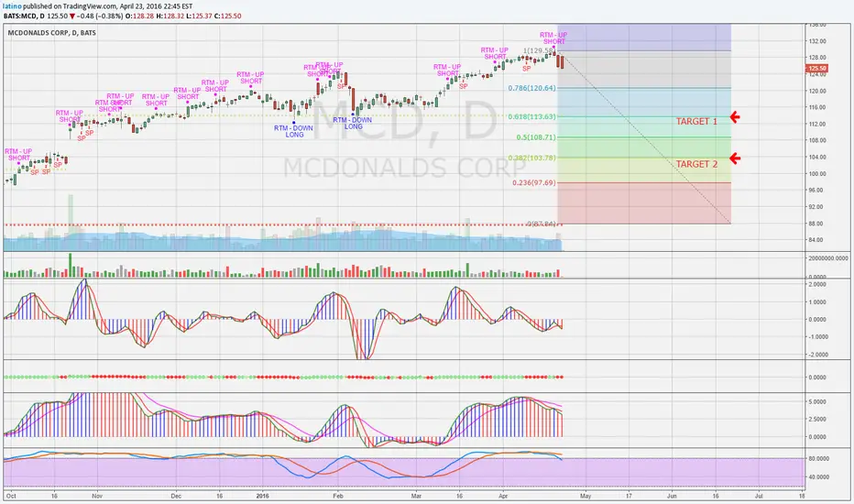This screenshot has width=854, height=504.
Task: Click the 96.00 price axis label
Action: [x=817, y=191]
